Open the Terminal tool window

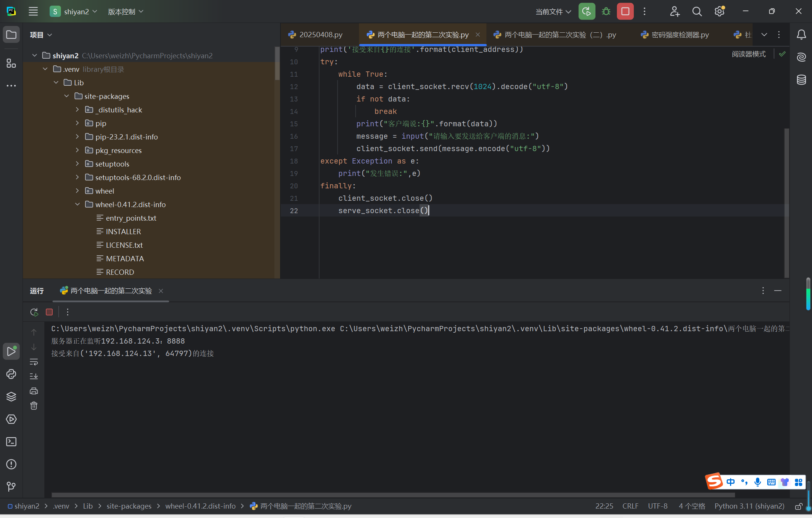pyautogui.click(x=11, y=442)
